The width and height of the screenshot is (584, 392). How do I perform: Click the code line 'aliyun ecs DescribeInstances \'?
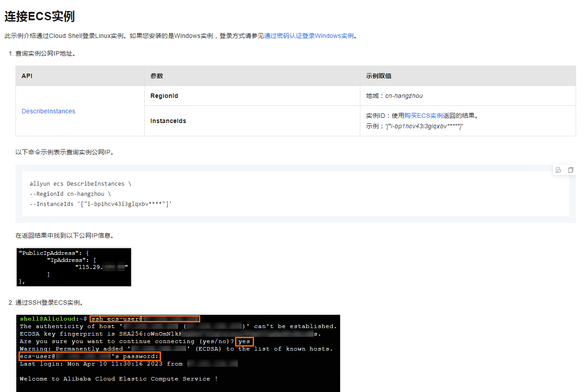(80, 184)
